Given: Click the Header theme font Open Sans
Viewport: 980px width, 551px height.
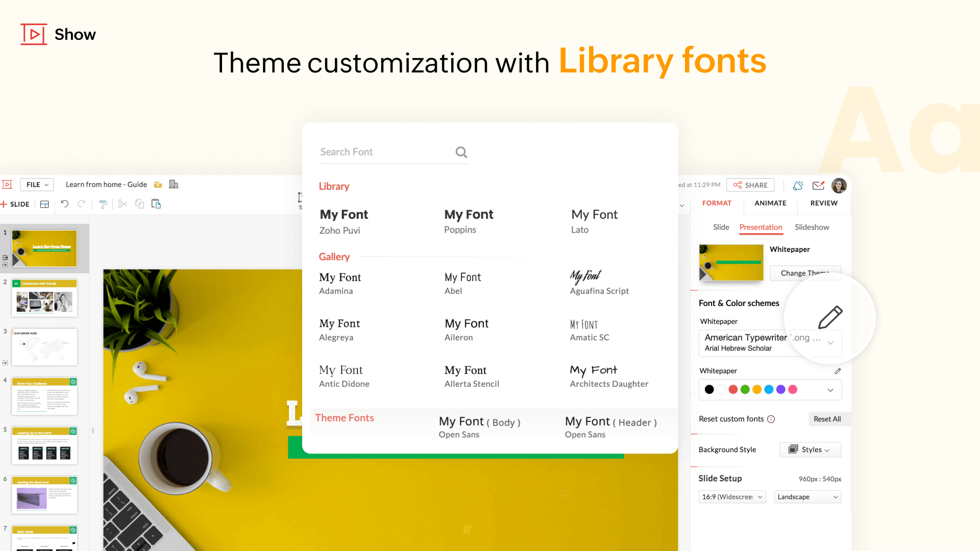Looking at the screenshot, I should 610,427.
